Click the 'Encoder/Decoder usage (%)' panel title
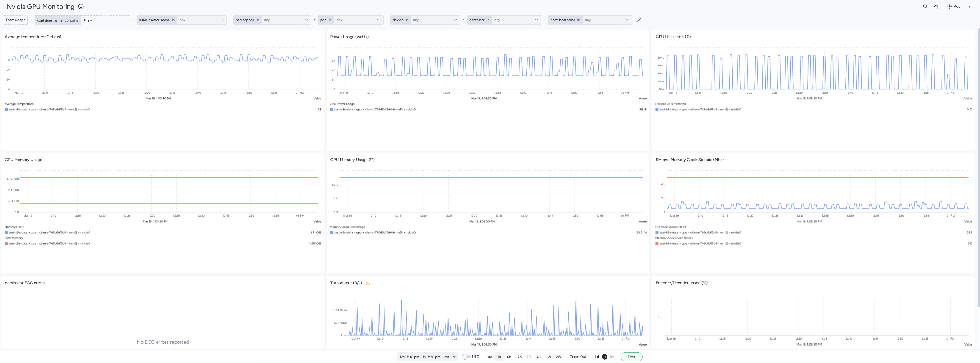Viewport: 980px width, 363px height. tap(681, 283)
